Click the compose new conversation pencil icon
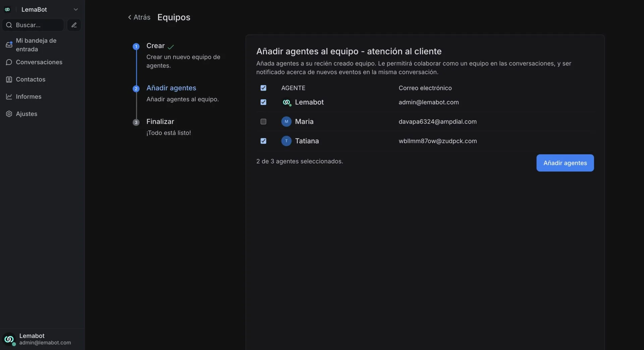 (74, 25)
